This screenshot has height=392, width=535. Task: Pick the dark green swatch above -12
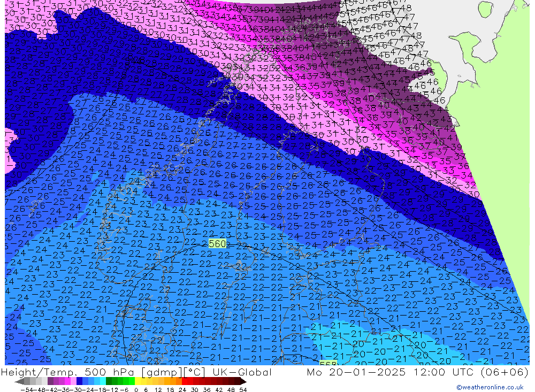109,381
